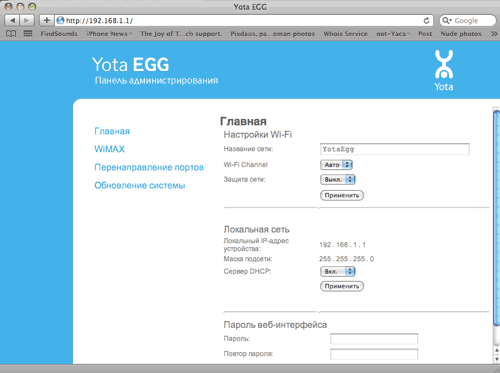Screen dimensions: 500x373
Task: Click the Пароль веб-интерфейса heading
Action: tap(275, 325)
